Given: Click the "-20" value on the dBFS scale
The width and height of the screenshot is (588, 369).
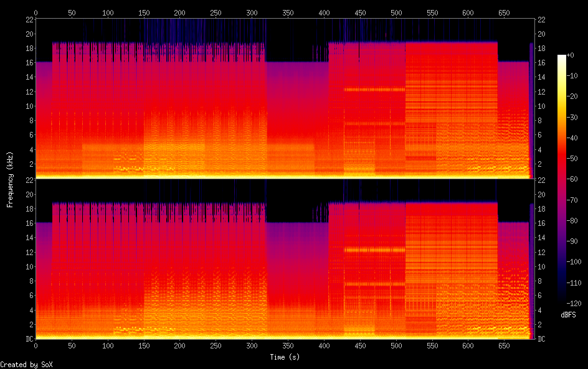Looking at the screenshot, I should 572,96.
